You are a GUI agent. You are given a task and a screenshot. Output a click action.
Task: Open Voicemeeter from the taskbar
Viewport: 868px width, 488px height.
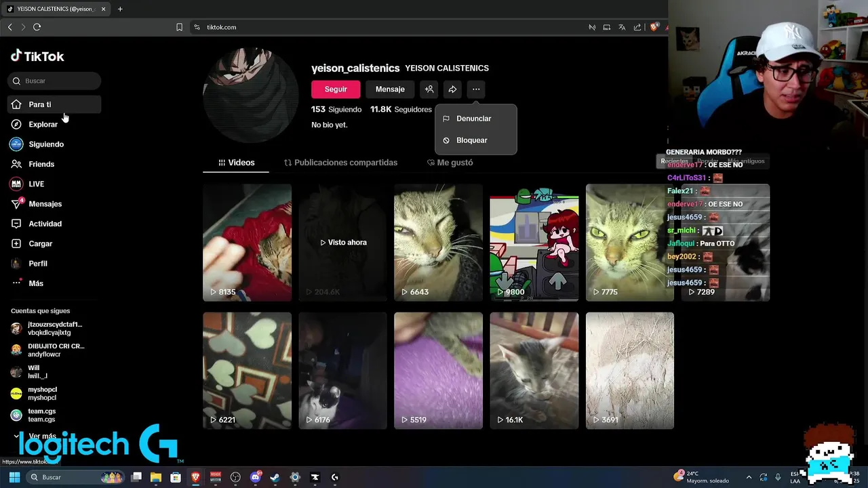pos(216,477)
